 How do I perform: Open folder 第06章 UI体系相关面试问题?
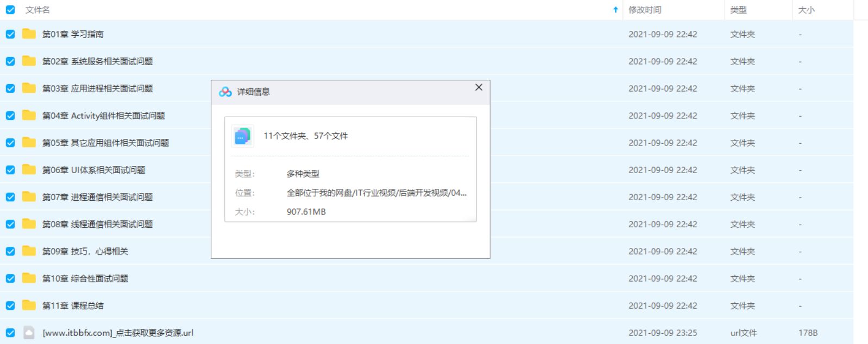pos(93,170)
